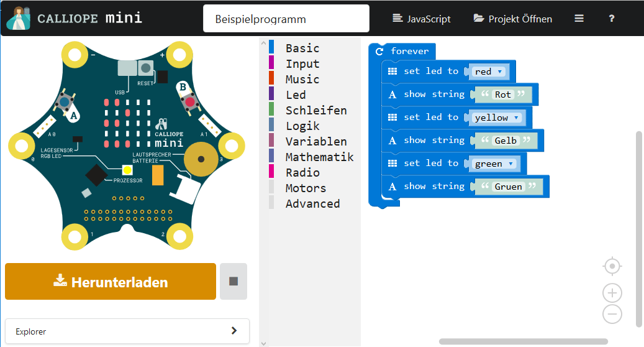Viewport: 644px width, 347px height.
Task: Zoom out the block workspace
Action: click(612, 314)
